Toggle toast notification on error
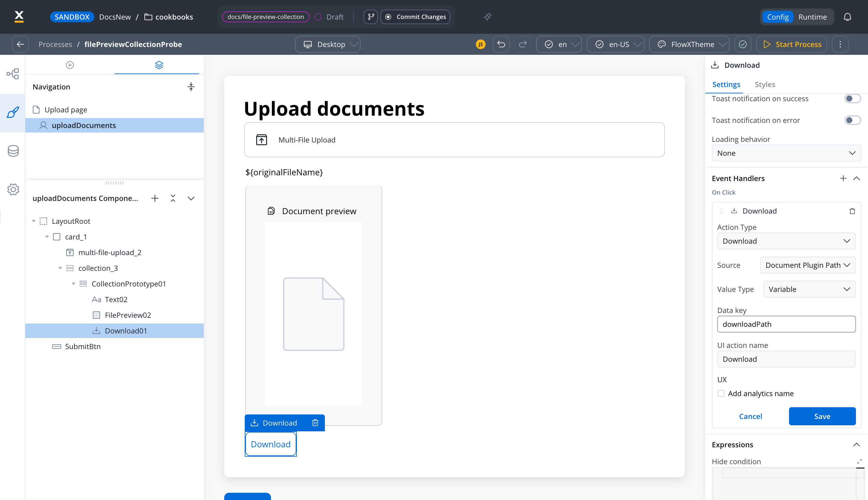Screen dimensions: 868x500 pos(853,120)
